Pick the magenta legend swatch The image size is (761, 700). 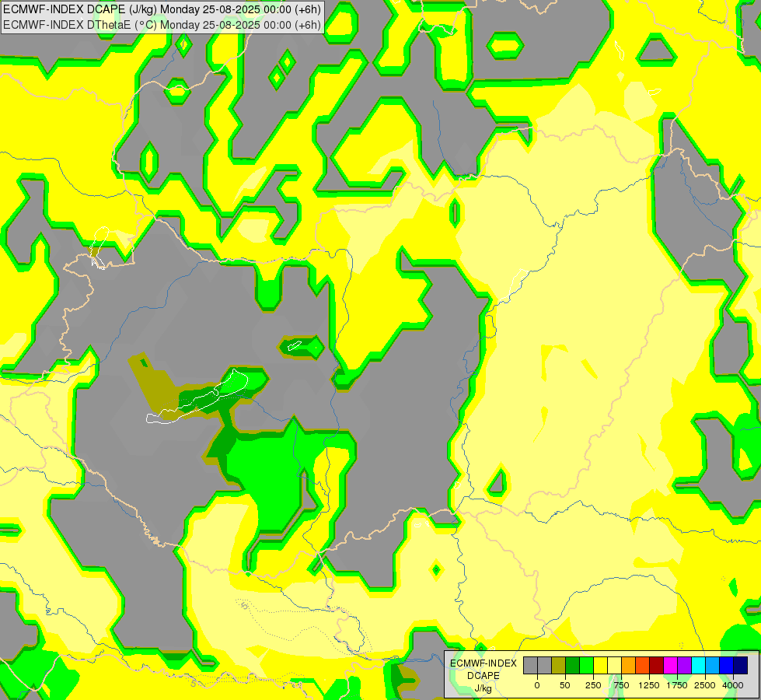tap(670, 665)
